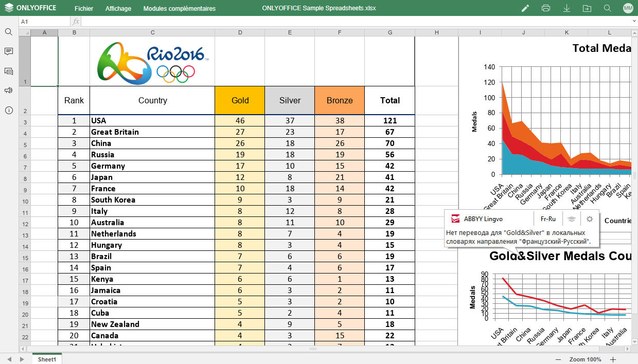This screenshot has height=364, width=638.
Task: Open the Modules complémentaires menu
Action: (x=180, y=8)
